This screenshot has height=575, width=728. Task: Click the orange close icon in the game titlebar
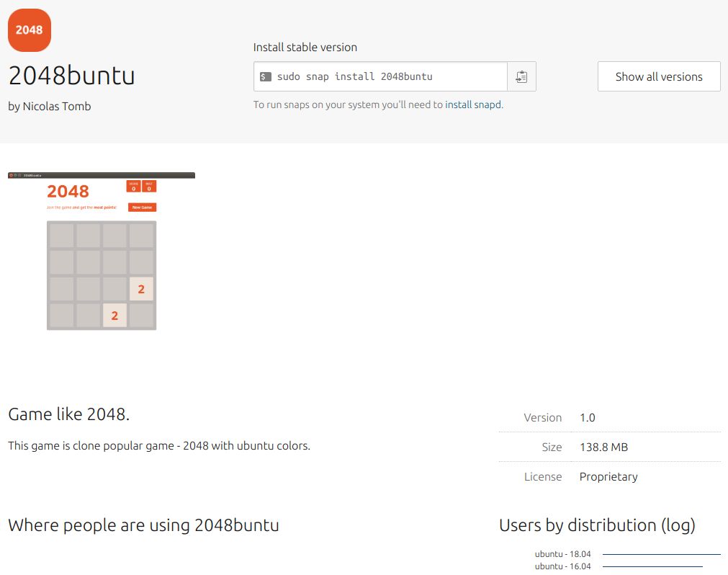tap(12, 174)
